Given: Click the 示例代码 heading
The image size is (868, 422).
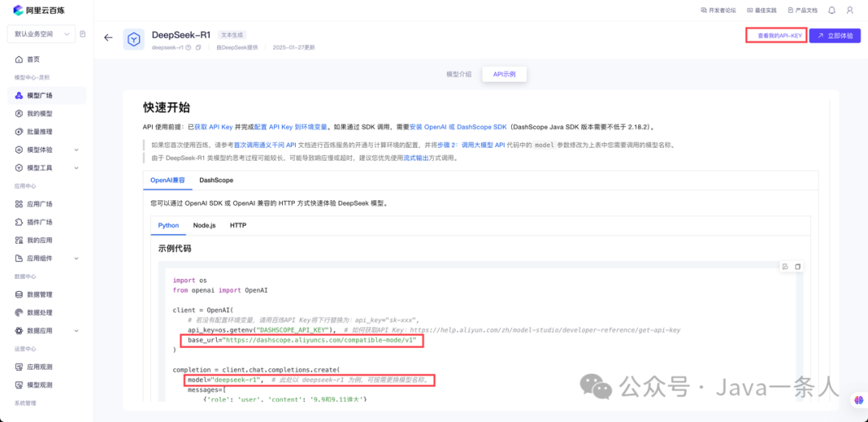Looking at the screenshot, I should coord(175,248).
